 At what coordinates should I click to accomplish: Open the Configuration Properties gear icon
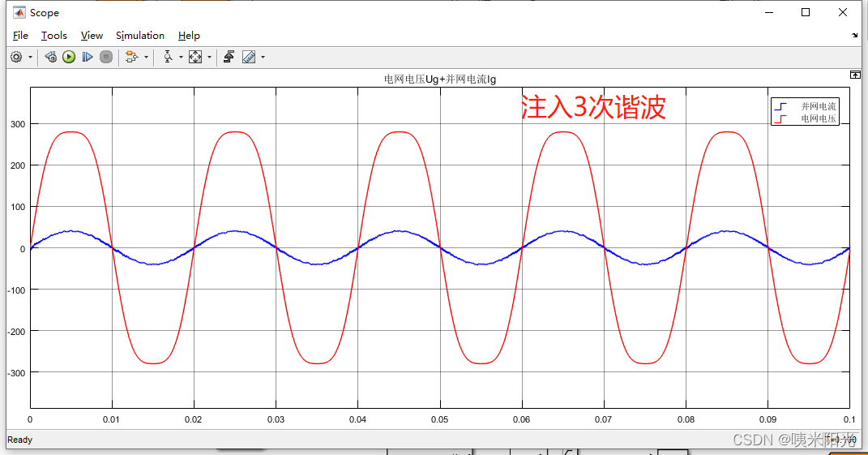point(16,57)
